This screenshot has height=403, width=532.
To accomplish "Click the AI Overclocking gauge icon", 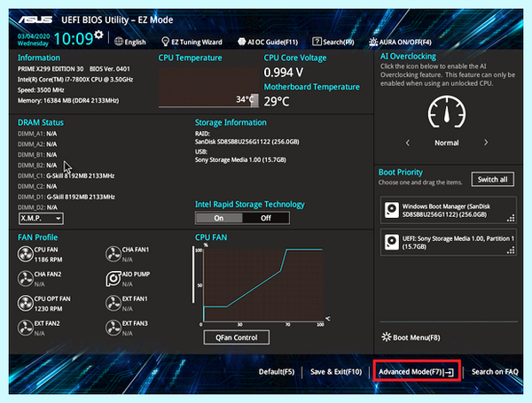I will [x=447, y=112].
